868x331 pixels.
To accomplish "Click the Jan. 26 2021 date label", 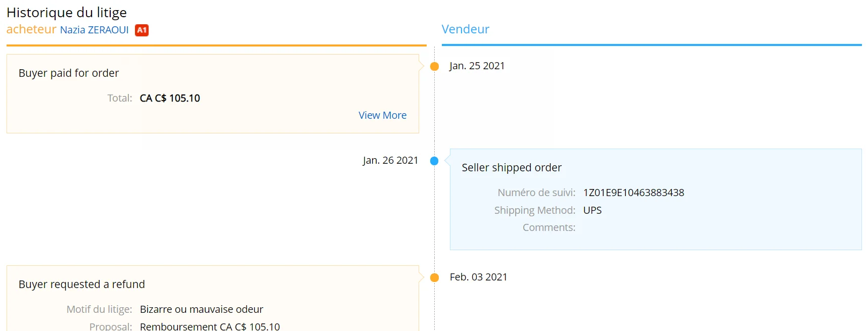I will [x=390, y=161].
